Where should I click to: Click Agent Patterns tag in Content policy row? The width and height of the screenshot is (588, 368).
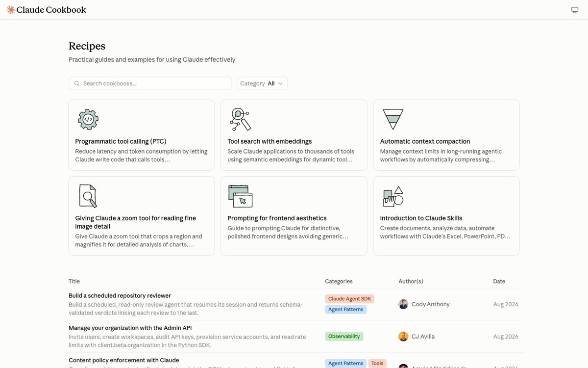pos(345,364)
